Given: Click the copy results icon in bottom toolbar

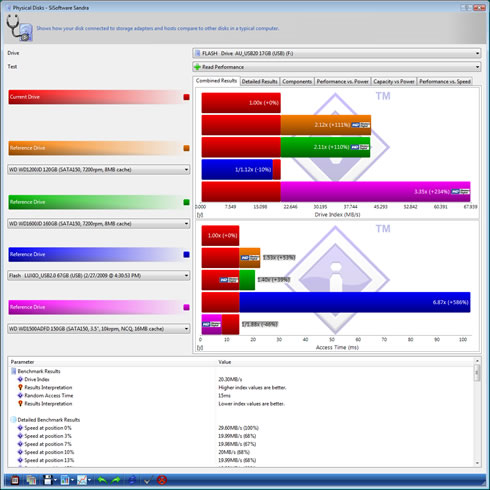Looking at the screenshot, I should (31, 480).
